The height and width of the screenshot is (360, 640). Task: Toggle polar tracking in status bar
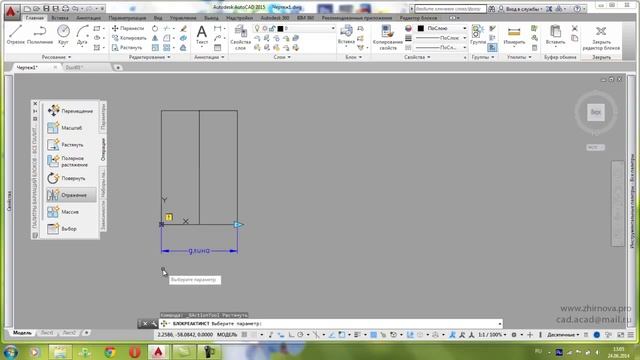click(300, 335)
